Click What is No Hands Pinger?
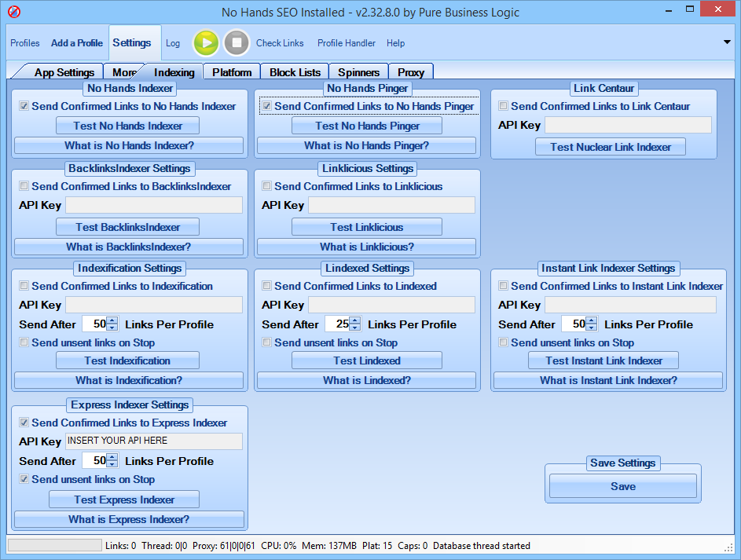 coord(367,145)
